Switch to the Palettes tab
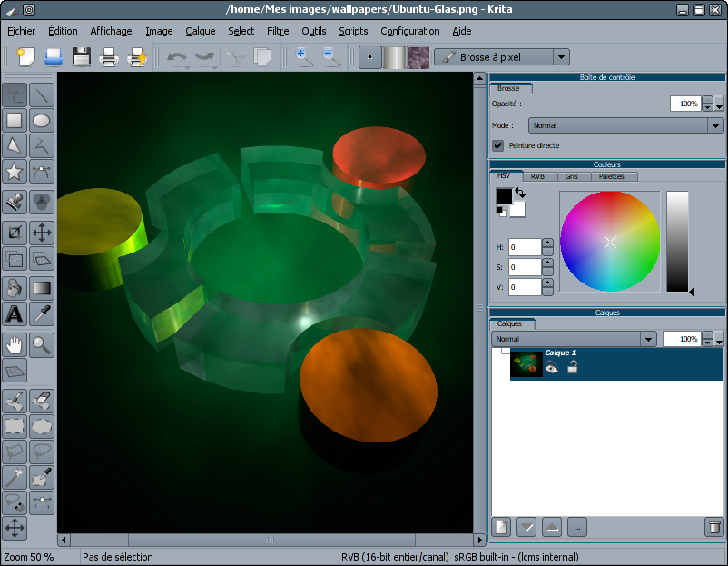 [x=611, y=176]
